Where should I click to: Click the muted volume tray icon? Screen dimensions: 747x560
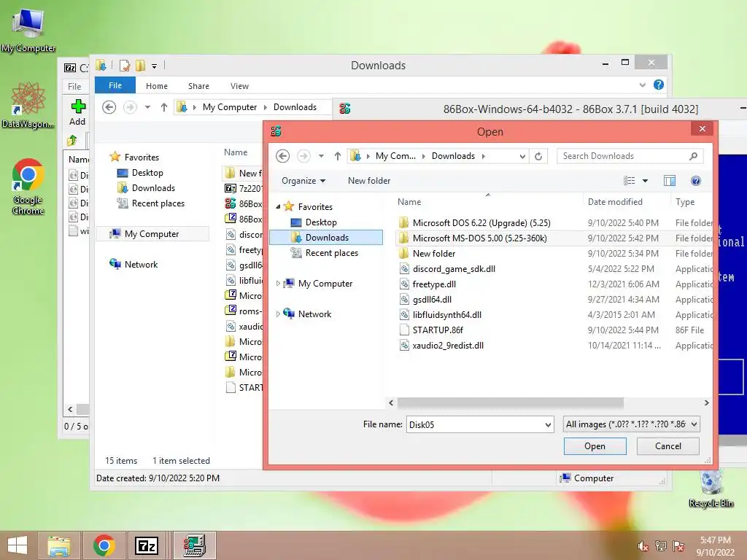(x=643, y=546)
